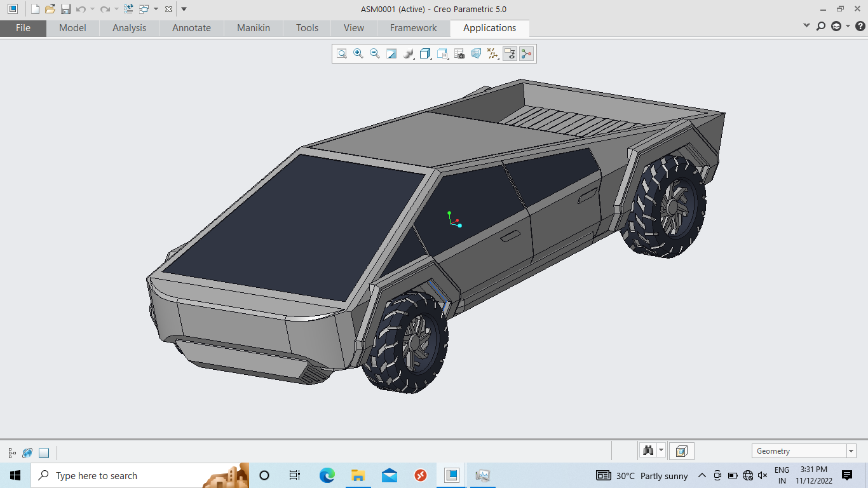This screenshot has width=868, height=488.
Task: Click the perspective view cube icon
Action: tap(476, 54)
